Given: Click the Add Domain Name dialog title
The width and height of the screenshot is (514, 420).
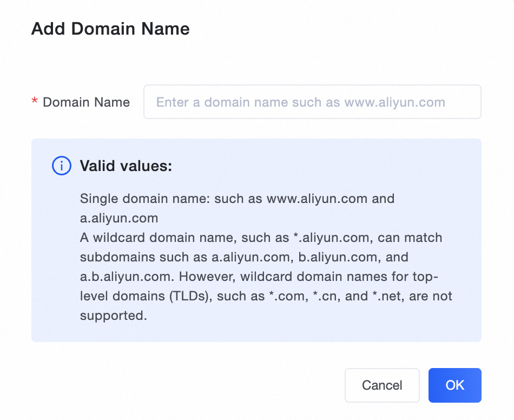Looking at the screenshot, I should [x=110, y=29].
